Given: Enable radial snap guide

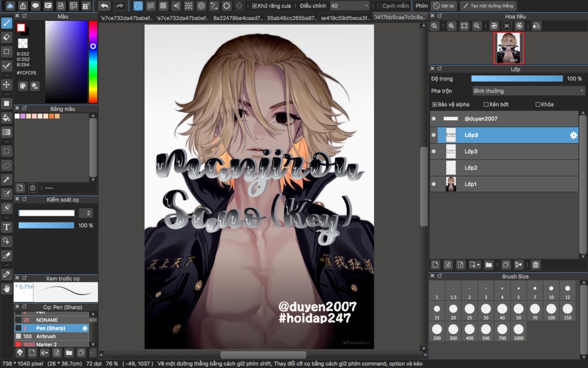Looking at the screenshot, I should point(188,6).
